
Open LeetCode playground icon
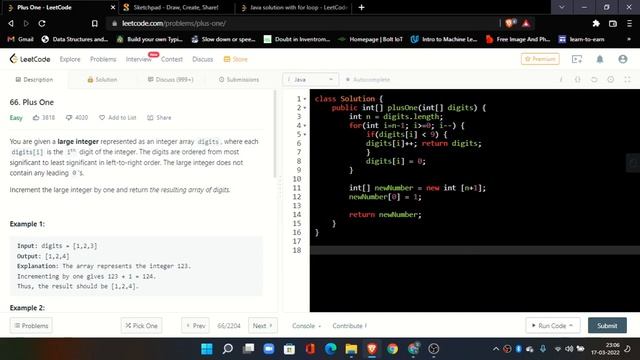(577, 59)
